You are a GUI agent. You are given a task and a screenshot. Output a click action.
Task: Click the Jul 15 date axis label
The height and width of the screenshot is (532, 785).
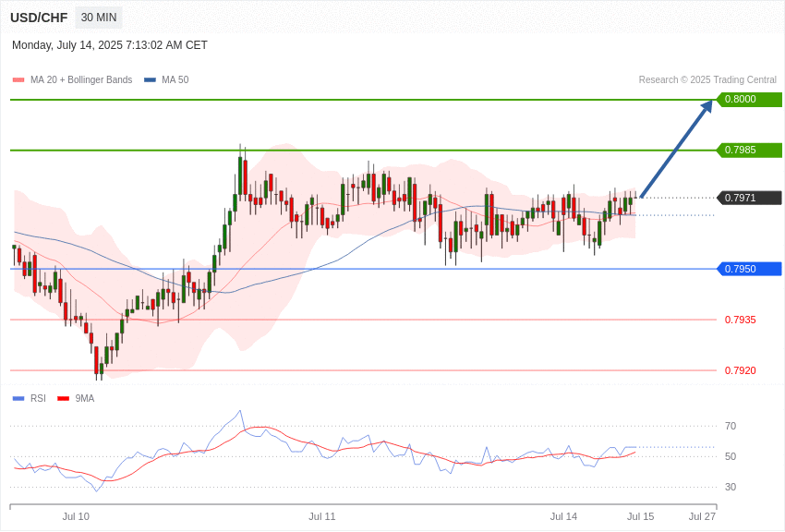point(641,516)
